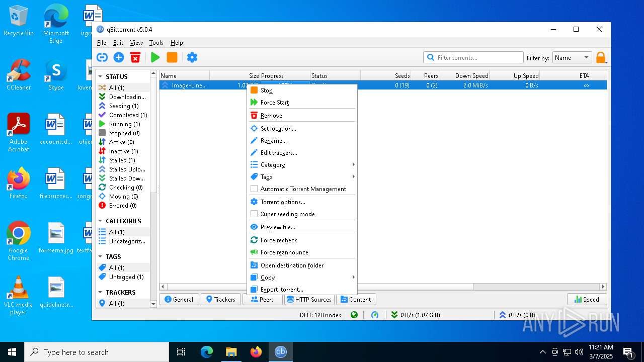Viewport: 644px width, 362px height.
Task: Click the upload speed status bar entry
Action: tap(517, 315)
